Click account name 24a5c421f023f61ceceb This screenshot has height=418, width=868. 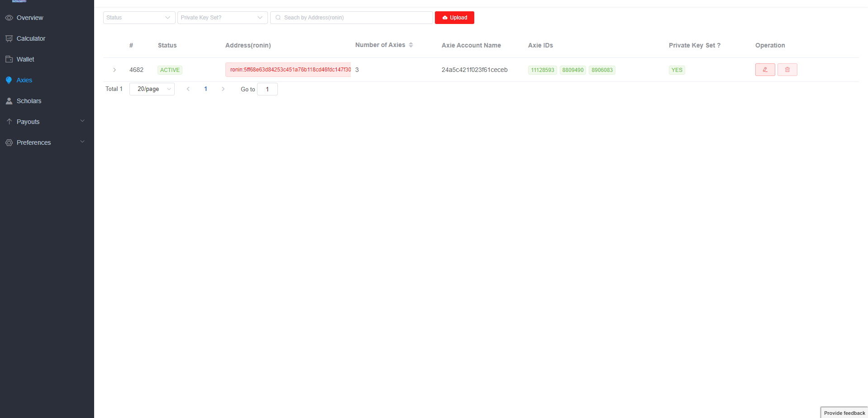tap(474, 70)
